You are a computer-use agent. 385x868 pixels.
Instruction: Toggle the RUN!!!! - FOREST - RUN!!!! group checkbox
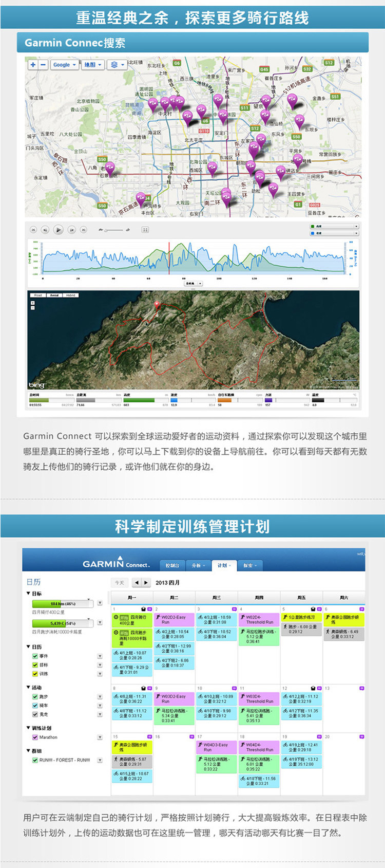pyautogui.click(x=35, y=760)
